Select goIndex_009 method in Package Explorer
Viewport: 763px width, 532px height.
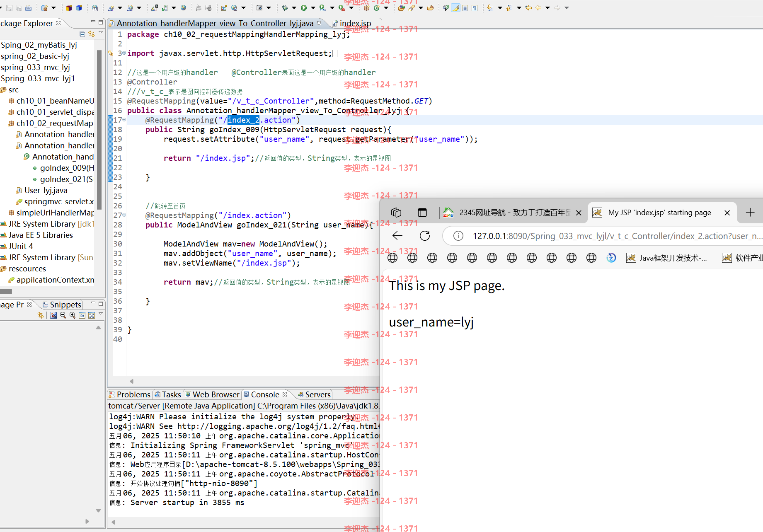tap(63, 168)
